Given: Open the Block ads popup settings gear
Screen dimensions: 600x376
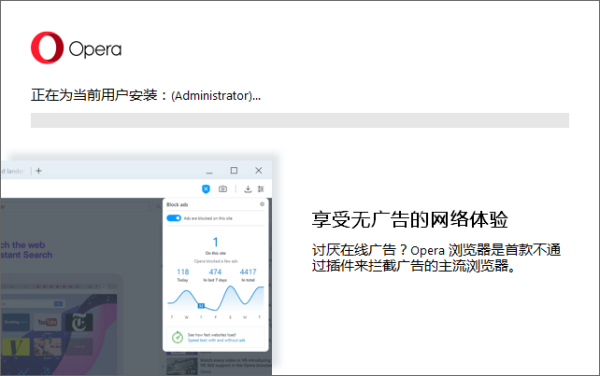Looking at the screenshot, I should pos(262,204).
